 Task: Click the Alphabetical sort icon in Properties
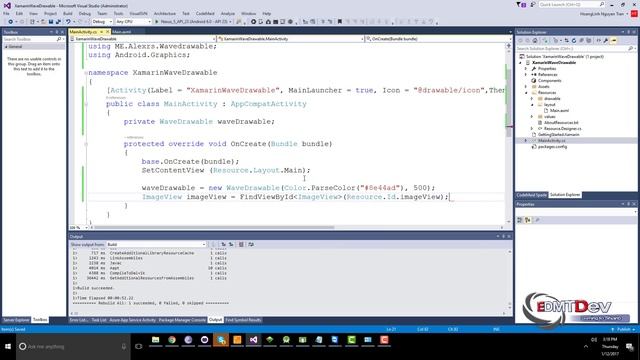527,220
